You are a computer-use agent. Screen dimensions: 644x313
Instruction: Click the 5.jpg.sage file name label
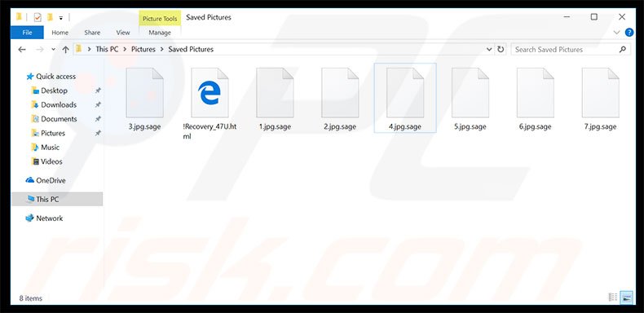pyautogui.click(x=470, y=126)
